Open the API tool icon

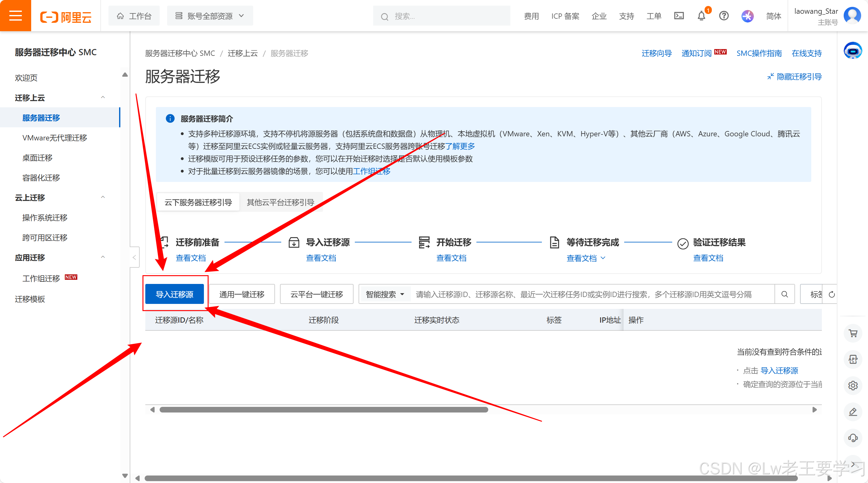coord(853,359)
